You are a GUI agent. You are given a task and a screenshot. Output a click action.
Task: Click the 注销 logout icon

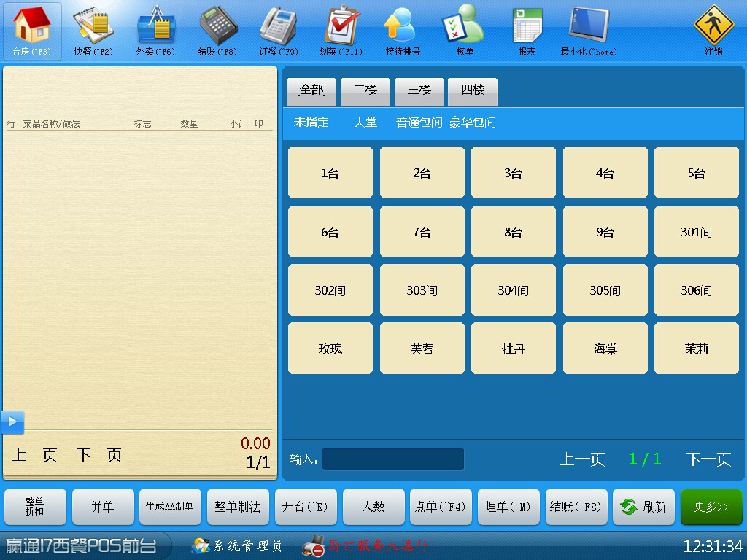click(x=713, y=26)
